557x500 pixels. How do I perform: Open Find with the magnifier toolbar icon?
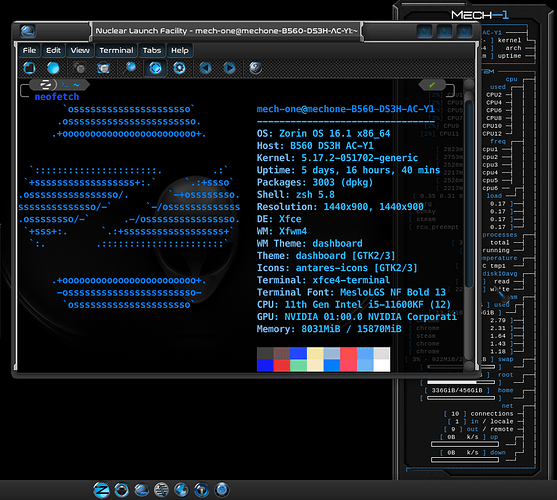point(130,67)
